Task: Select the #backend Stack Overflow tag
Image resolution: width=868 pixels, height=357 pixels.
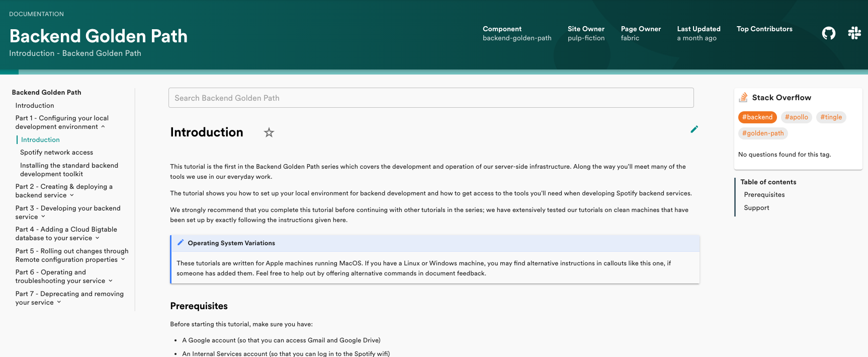Action: tap(757, 117)
